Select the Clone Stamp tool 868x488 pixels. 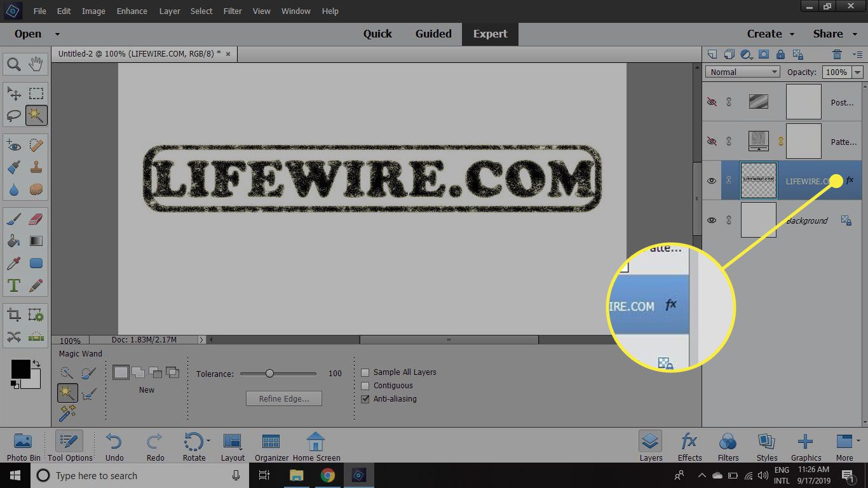tap(36, 168)
